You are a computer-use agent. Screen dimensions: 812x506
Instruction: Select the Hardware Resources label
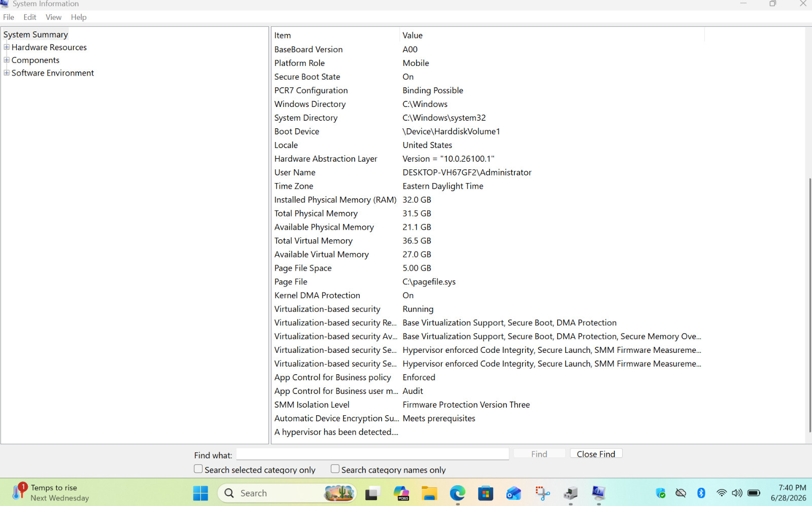[49, 47]
